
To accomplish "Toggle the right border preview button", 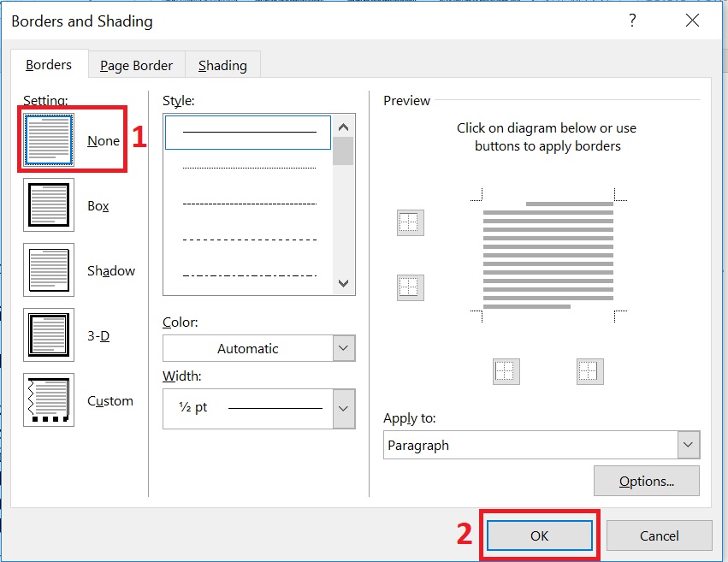I will click(590, 371).
